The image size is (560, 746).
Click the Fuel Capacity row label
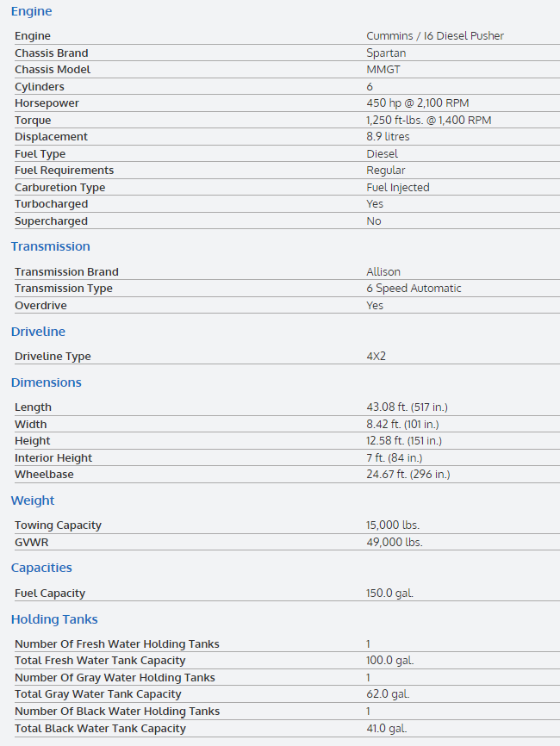point(50,594)
